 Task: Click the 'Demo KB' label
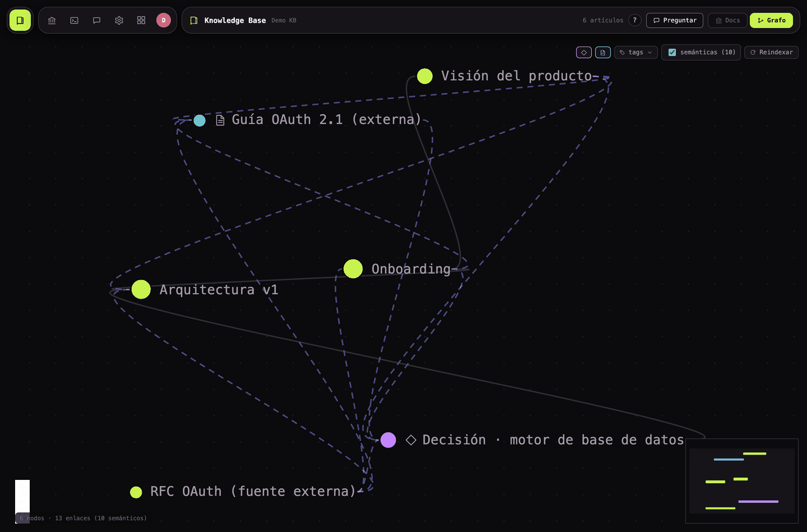click(x=284, y=20)
